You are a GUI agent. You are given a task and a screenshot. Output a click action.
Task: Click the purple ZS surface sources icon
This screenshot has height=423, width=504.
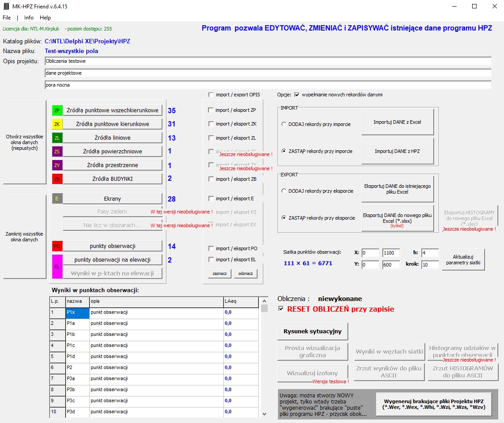tap(57, 152)
